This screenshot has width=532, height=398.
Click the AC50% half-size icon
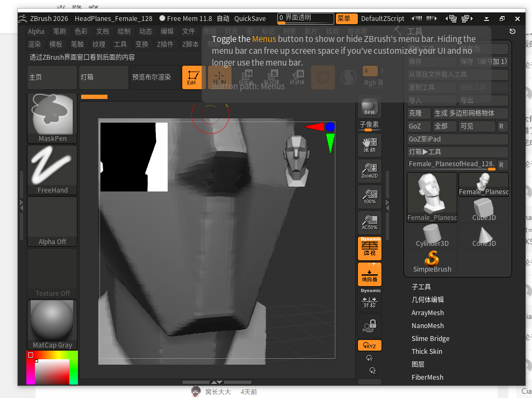pyautogui.click(x=369, y=222)
